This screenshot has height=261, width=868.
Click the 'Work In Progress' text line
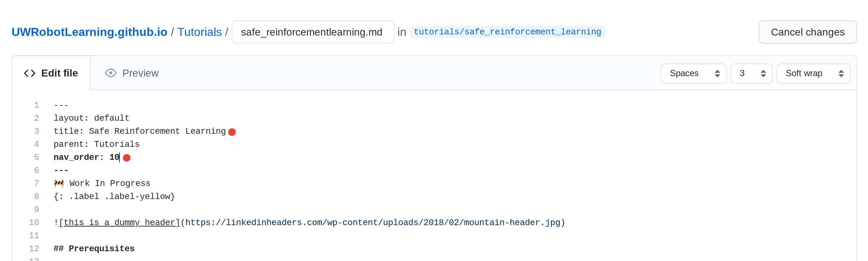110,183
